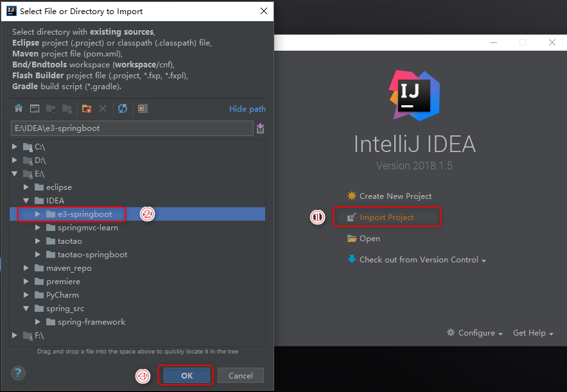The height and width of the screenshot is (392, 567).
Task: Click the directory path input field
Action: click(x=132, y=128)
